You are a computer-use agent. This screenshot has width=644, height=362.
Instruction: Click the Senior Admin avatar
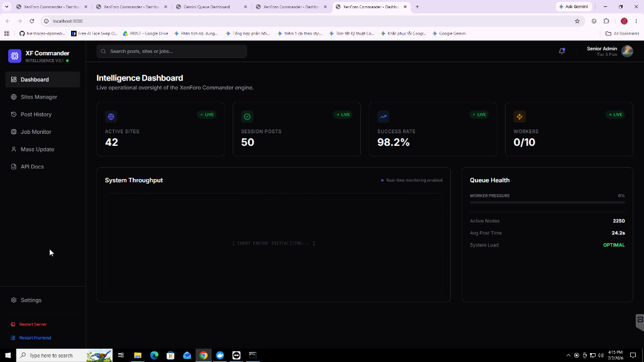[627, 52]
